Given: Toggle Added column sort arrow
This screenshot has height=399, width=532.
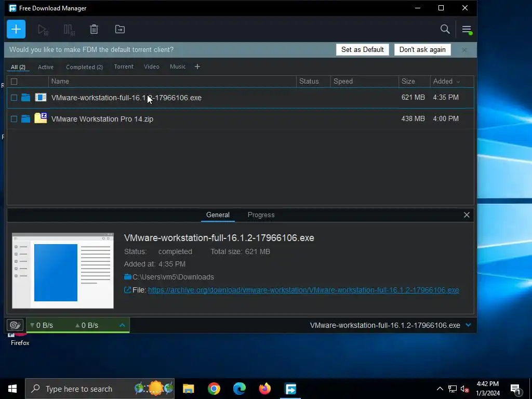Looking at the screenshot, I should click(x=458, y=82).
